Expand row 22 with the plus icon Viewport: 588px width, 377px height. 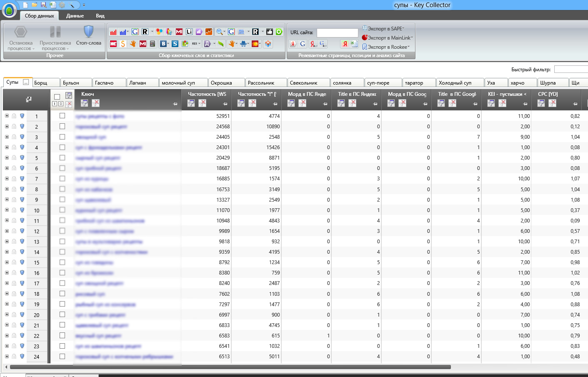click(7, 335)
